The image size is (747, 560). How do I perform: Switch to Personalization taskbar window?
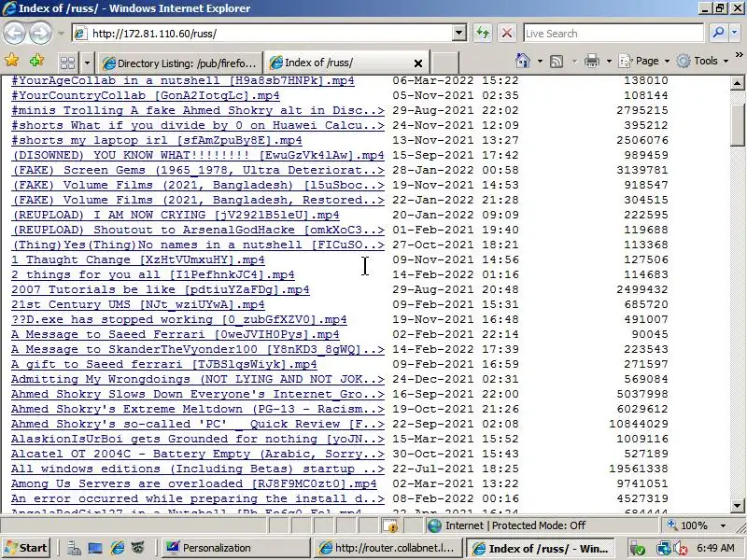point(236,548)
